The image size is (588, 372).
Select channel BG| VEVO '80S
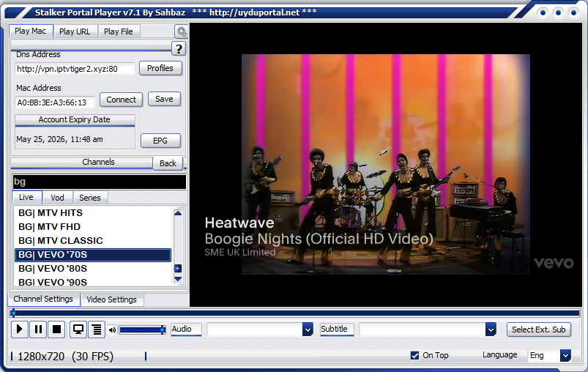pyautogui.click(x=93, y=269)
